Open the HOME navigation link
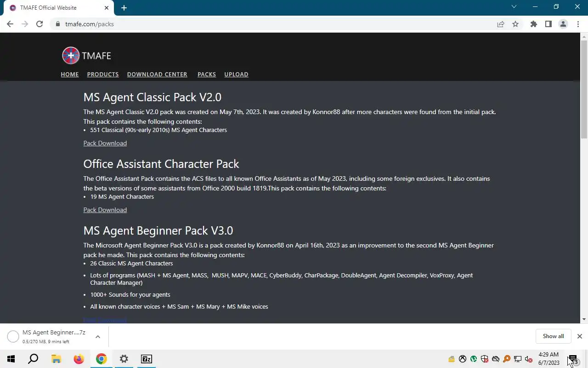588x368 pixels. tap(70, 74)
